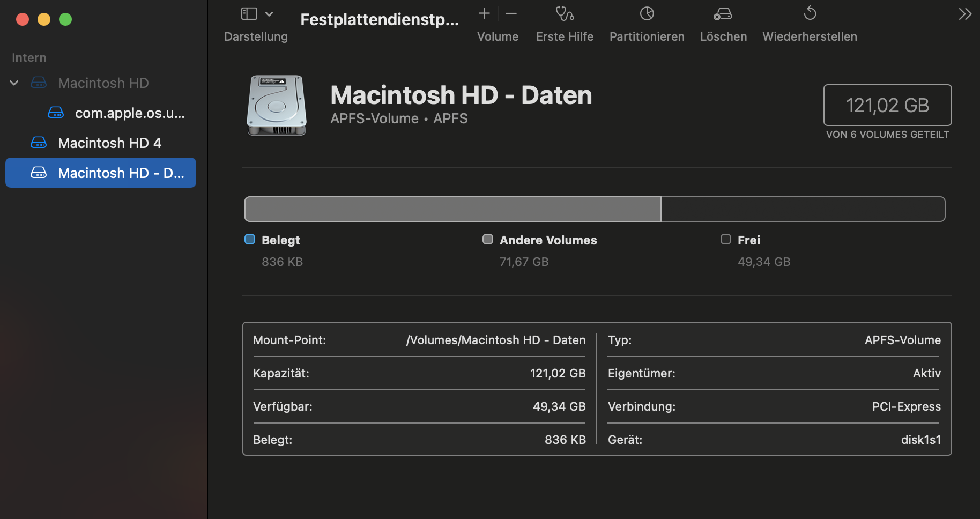Click the Erste Hilfe toolbar label
Screen dimensions: 980x519
(565, 36)
